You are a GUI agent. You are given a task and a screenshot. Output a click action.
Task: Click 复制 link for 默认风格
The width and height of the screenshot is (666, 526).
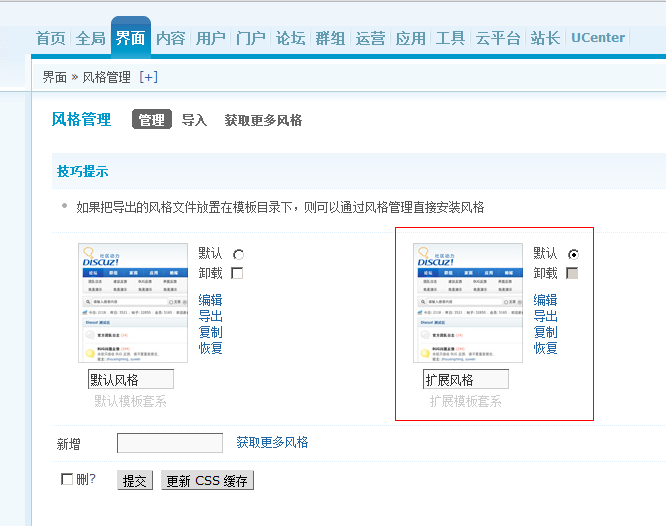211,332
